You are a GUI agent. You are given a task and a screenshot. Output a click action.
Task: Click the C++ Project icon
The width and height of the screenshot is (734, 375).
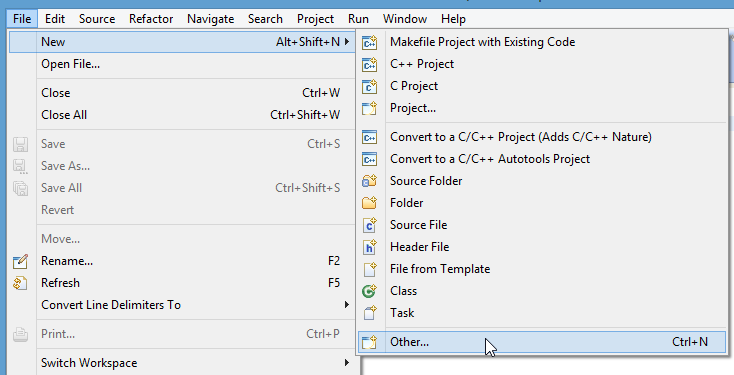pyautogui.click(x=369, y=64)
